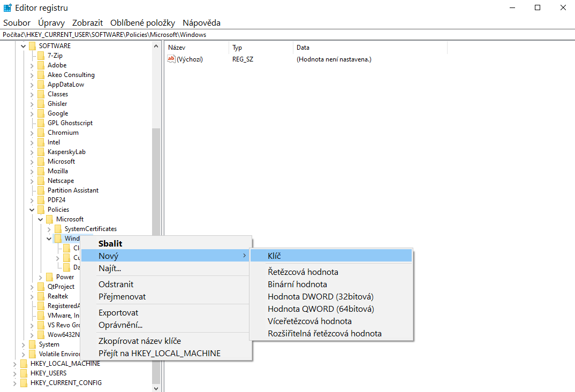The image size is (575, 392).
Task: Click the Mozilla key folder icon
Action: point(41,171)
